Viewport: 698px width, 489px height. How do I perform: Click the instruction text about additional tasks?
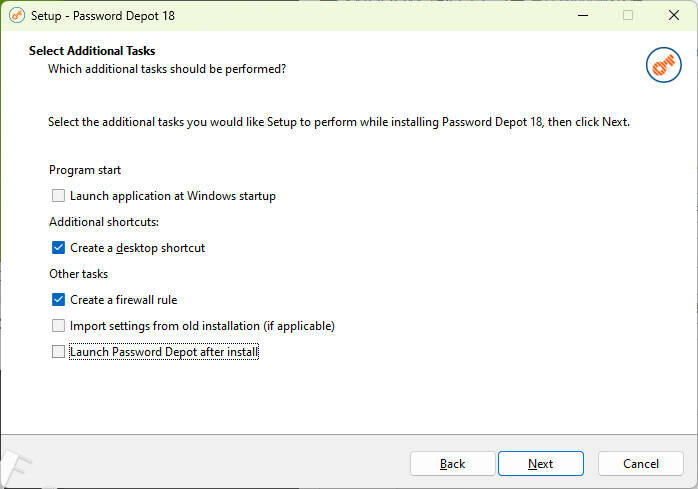tap(339, 122)
